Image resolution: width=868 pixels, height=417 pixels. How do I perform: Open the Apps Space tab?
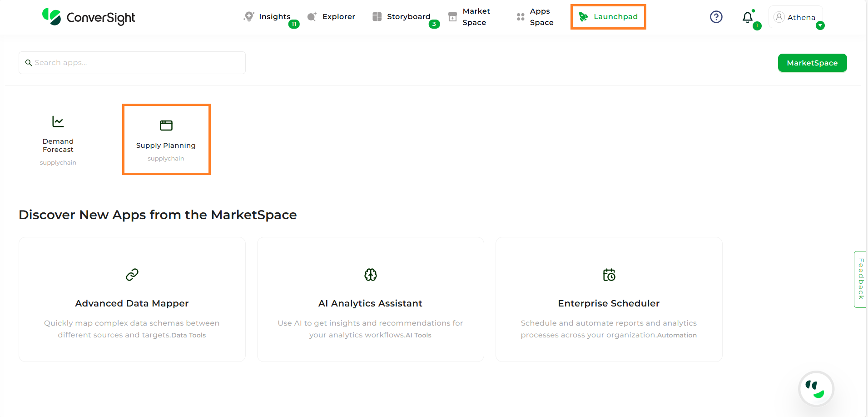(x=535, y=17)
